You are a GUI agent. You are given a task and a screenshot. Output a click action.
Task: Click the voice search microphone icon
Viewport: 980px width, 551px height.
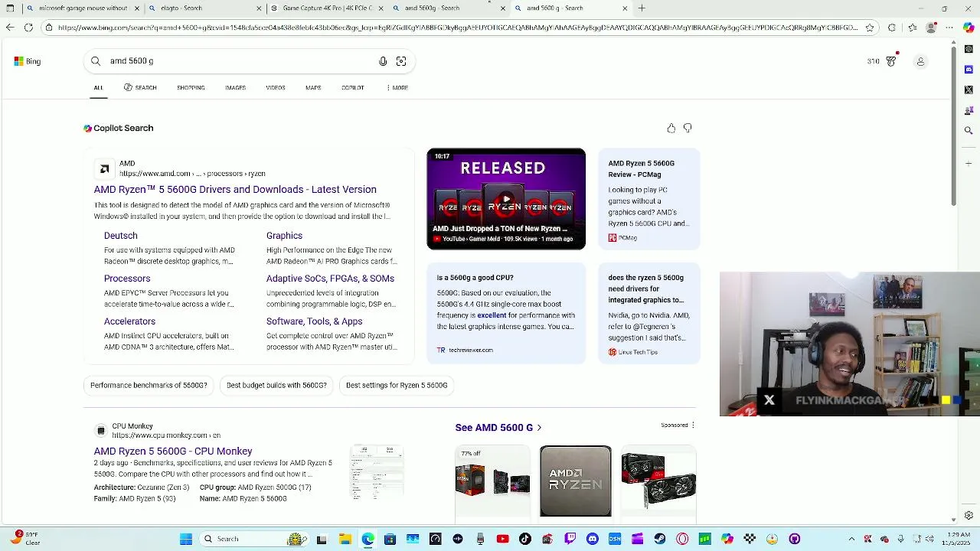click(x=383, y=61)
